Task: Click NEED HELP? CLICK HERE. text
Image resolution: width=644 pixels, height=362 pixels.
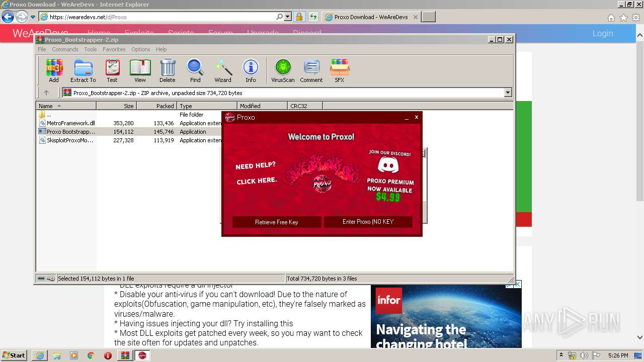Action: coord(256,173)
